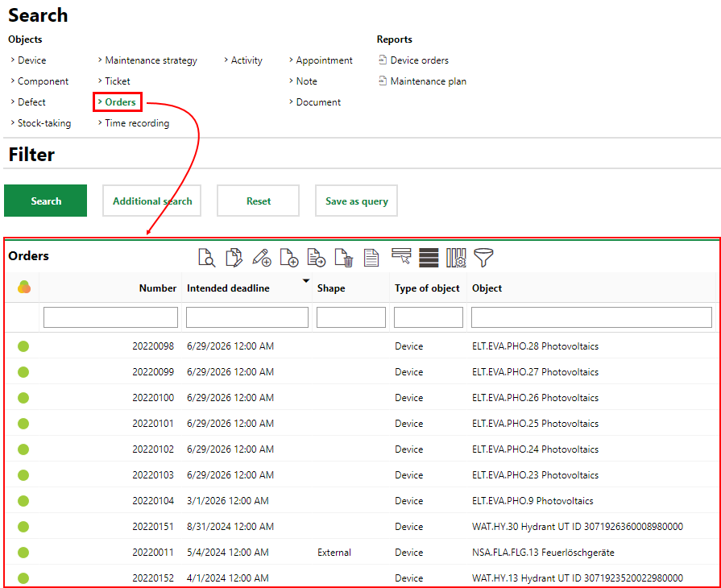The height and width of the screenshot is (588, 721).
Task: Open the Device orders report
Action: click(x=419, y=60)
